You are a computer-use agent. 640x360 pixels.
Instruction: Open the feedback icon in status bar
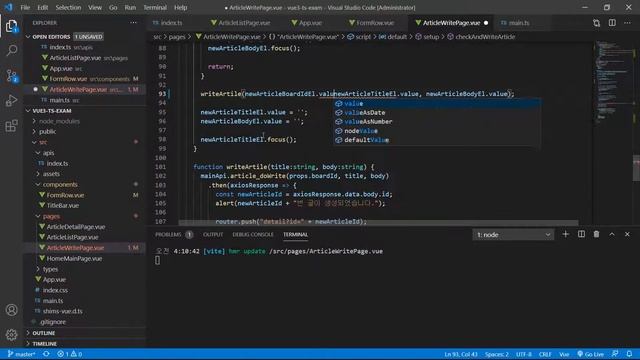point(615,354)
